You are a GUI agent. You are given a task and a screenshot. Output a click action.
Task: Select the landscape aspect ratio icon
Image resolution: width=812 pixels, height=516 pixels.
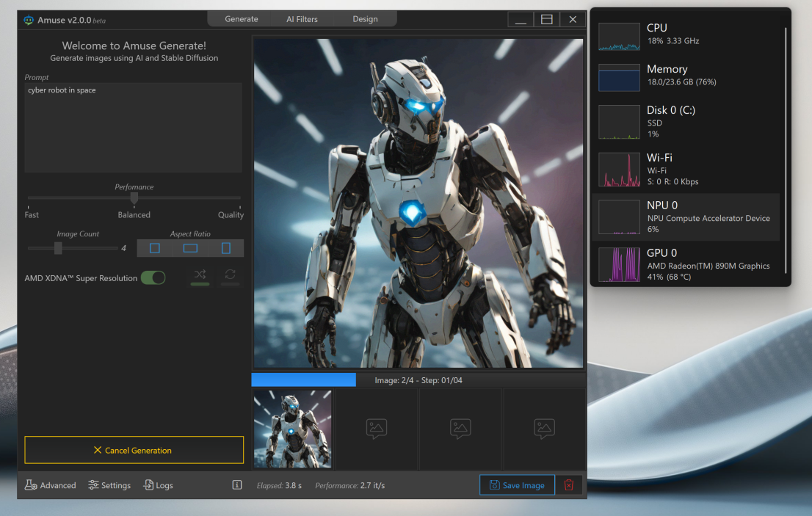(x=190, y=248)
